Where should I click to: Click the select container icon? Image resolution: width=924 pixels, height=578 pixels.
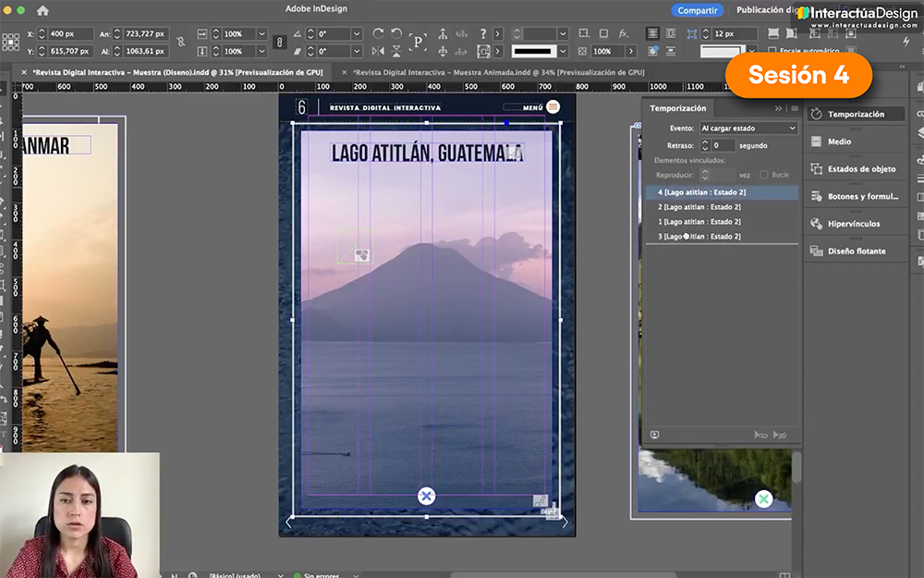443,33
